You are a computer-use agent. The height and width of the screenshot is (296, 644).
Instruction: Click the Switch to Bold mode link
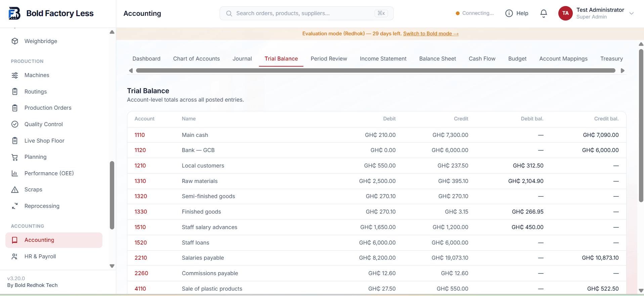pyautogui.click(x=431, y=34)
